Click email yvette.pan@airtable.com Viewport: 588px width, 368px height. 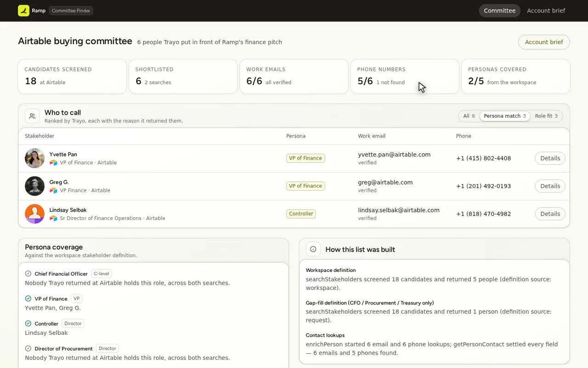[x=394, y=155]
